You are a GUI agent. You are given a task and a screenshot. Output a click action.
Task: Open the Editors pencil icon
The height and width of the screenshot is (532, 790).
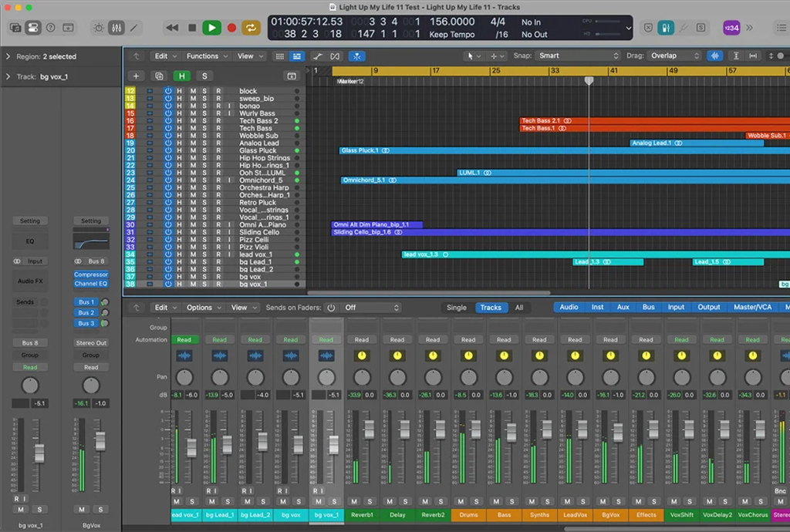point(134,28)
